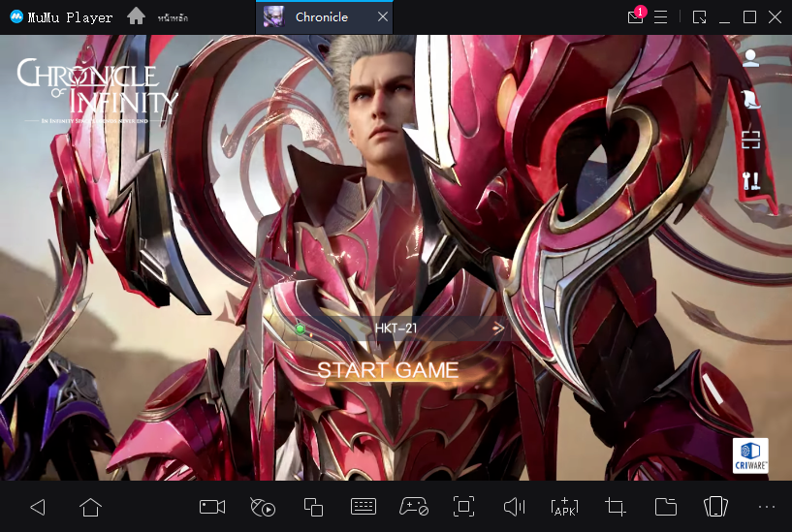The width and height of the screenshot is (792, 532).
Task: Expand the more options ellipsis in toolbar
Action: click(767, 507)
